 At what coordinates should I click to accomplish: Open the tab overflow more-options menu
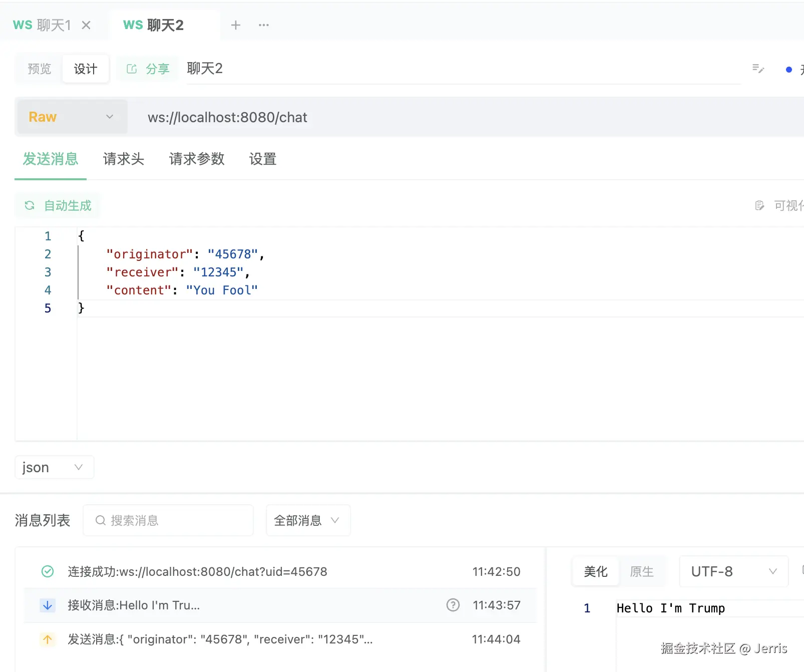click(264, 25)
